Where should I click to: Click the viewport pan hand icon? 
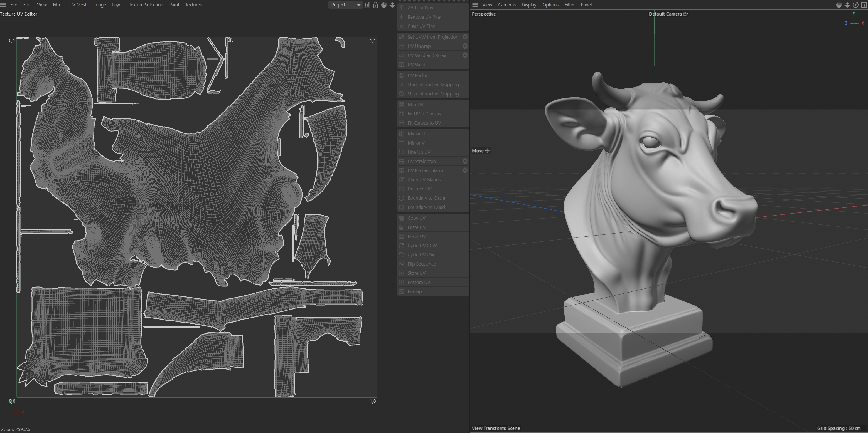(839, 5)
